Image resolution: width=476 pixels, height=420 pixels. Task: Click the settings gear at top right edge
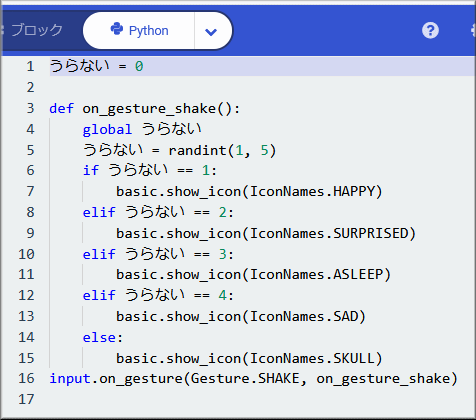click(473, 31)
